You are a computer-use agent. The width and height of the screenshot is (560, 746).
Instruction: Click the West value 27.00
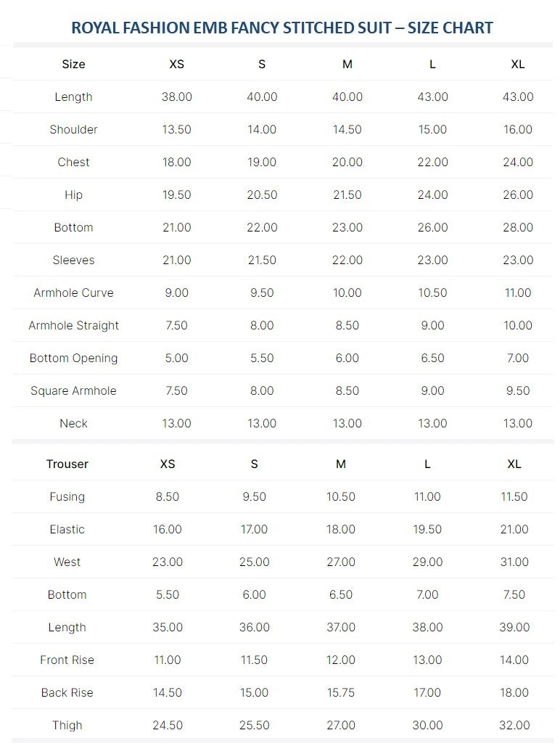[341, 562]
